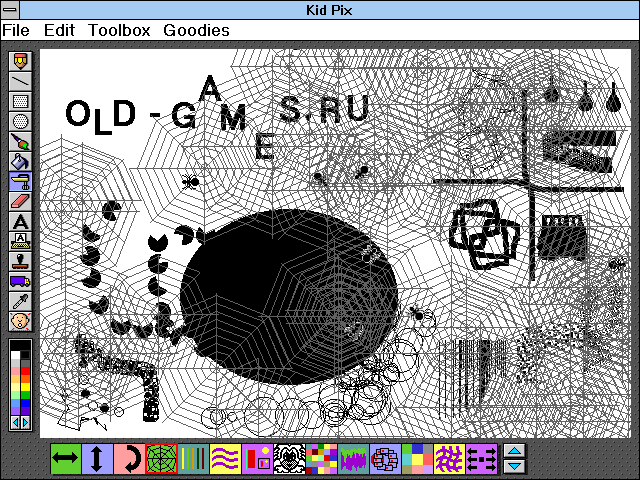Choose the purple wavy lines mixer option

click(225, 459)
